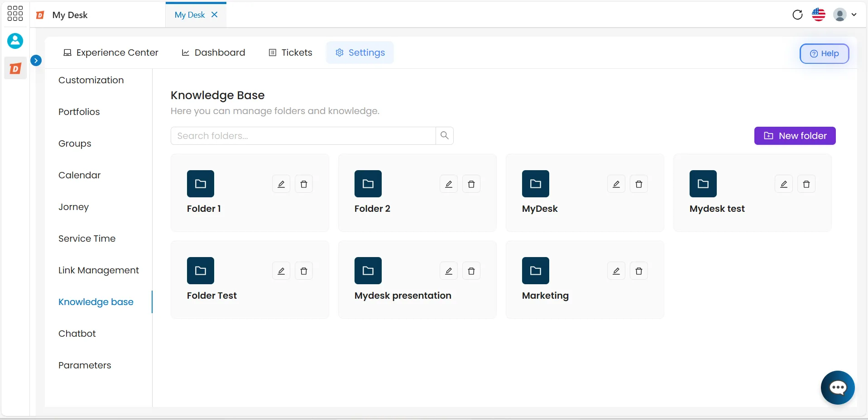
Task: Delete Folder Test via trash icon
Action: (304, 271)
